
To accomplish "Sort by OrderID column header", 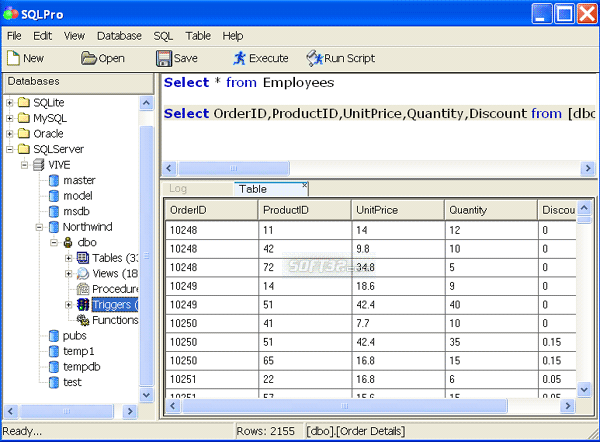I will point(212,210).
